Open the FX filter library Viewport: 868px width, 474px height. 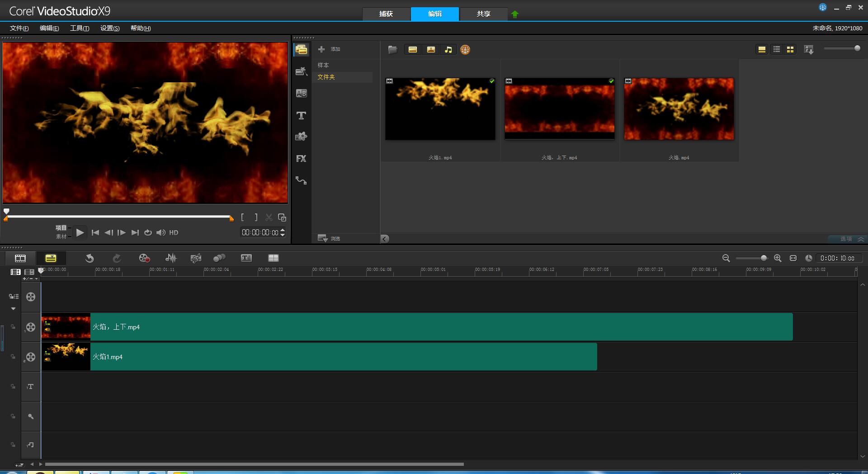click(301, 159)
